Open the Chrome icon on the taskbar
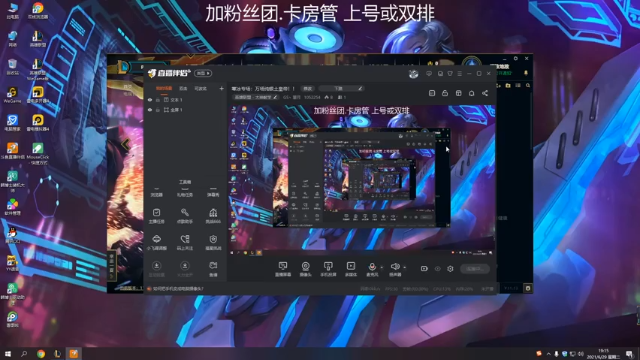The image size is (640, 360). (41, 353)
